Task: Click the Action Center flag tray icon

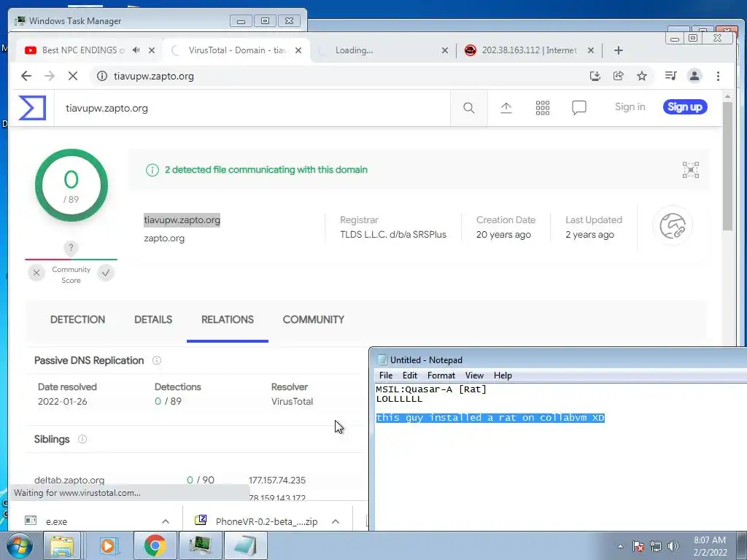Action: [x=638, y=546]
